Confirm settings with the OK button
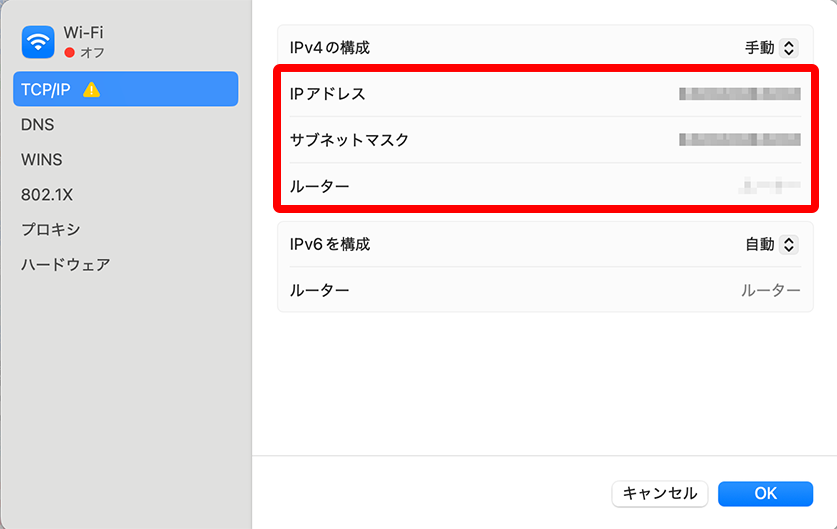 point(765,493)
